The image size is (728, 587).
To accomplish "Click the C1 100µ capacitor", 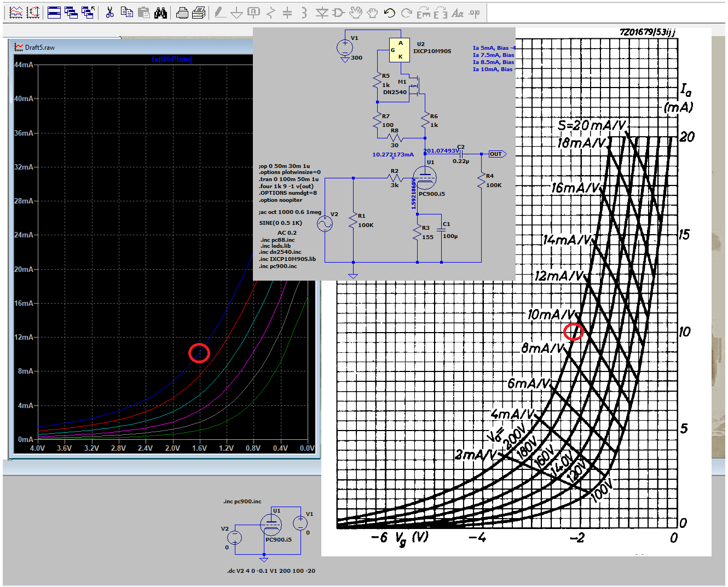I will [x=441, y=231].
